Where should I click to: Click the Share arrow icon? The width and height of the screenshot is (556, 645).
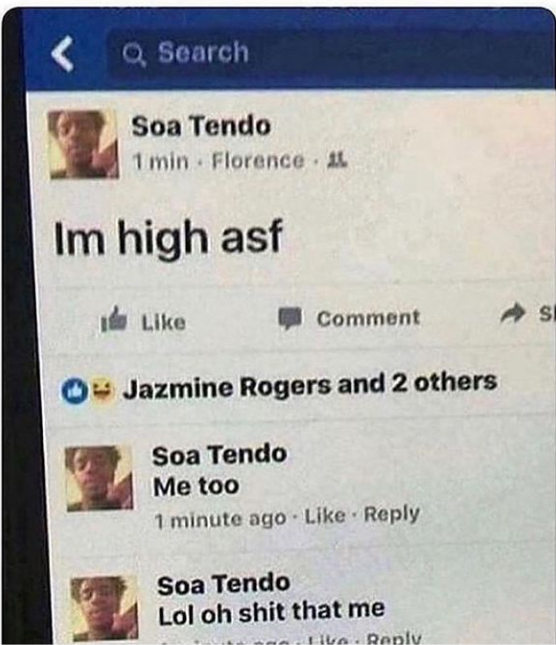[513, 315]
